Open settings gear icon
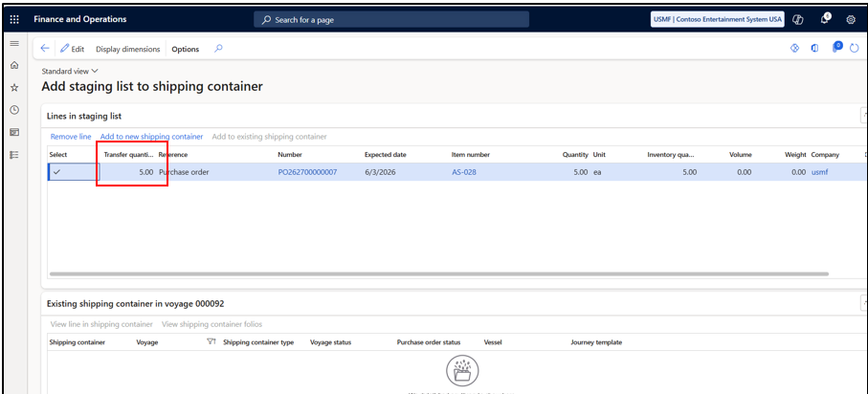 851,19
